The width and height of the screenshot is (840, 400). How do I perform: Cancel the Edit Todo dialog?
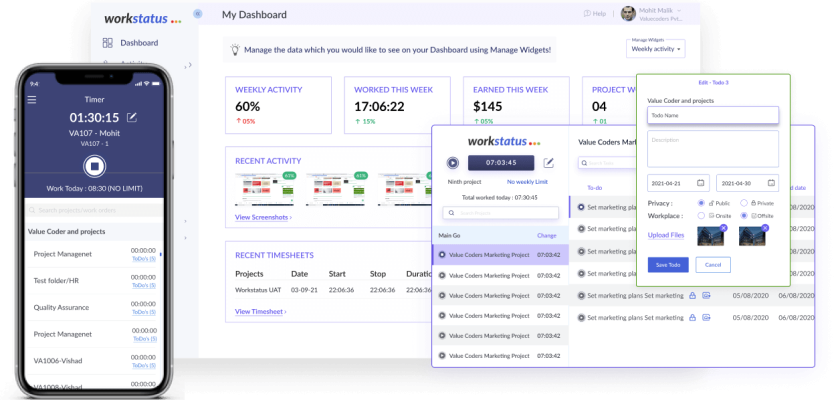coord(712,265)
